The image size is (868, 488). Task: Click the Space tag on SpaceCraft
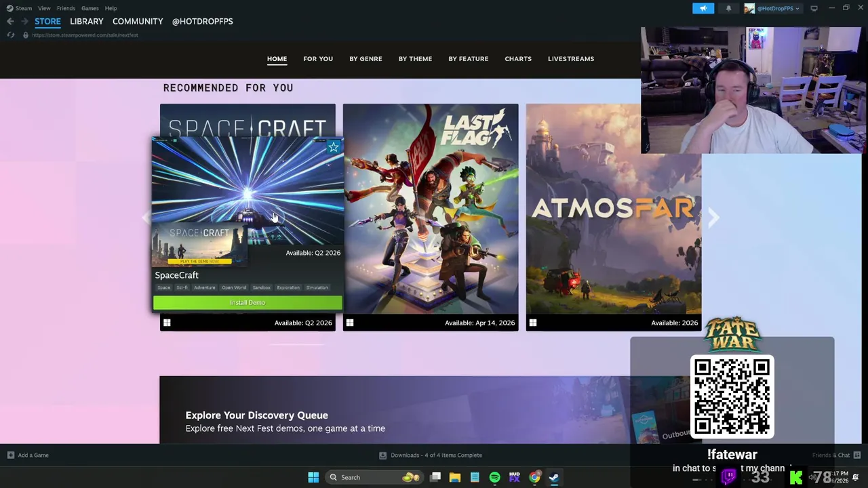164,287
